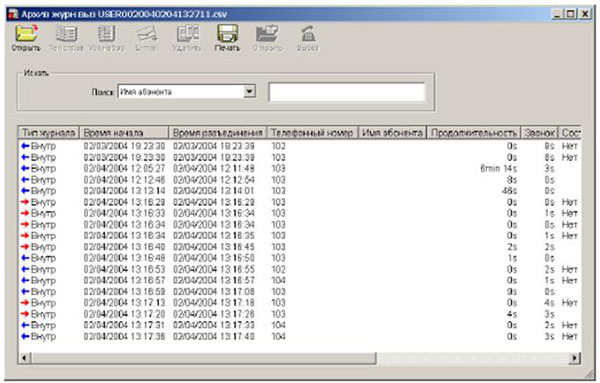The height and width of the screenshot is (383, 600).
Task: Click the Уск.набор speed dial toolbar icon
Action: tap(106, 34)
